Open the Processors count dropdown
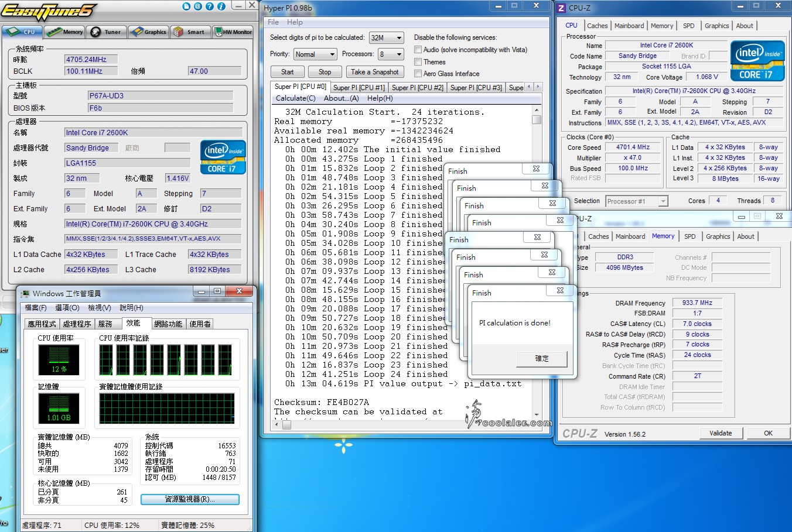Screen dimensions: 792x532 [x=391, y=54]
